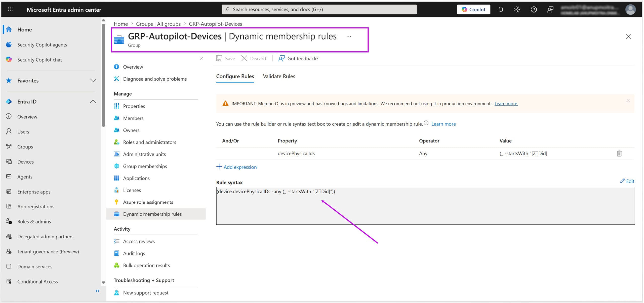This screenshot has height=303, width=644.
Task: Click the Discard toolbar button
Action: coord(254,59)
